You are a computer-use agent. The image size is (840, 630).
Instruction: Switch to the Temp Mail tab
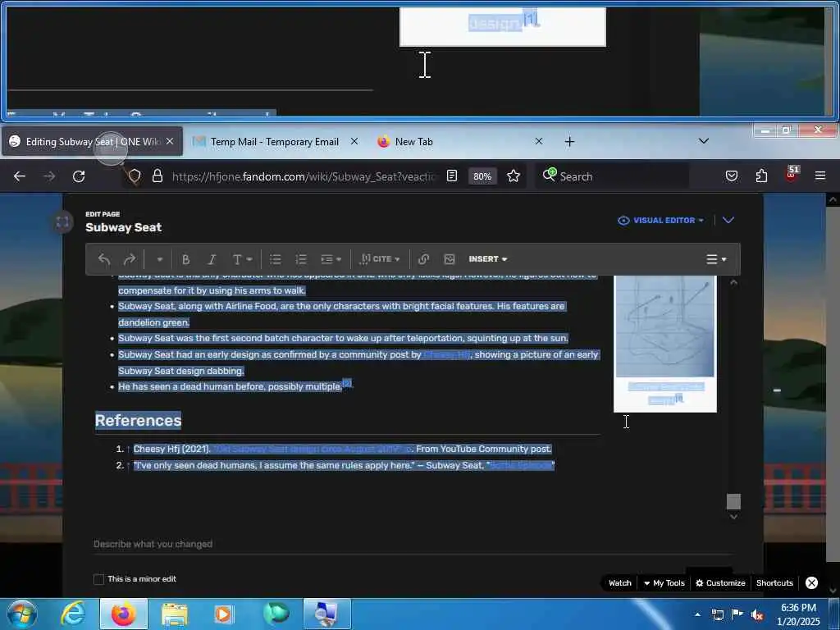pyautogui.click(x=274, y=141)
